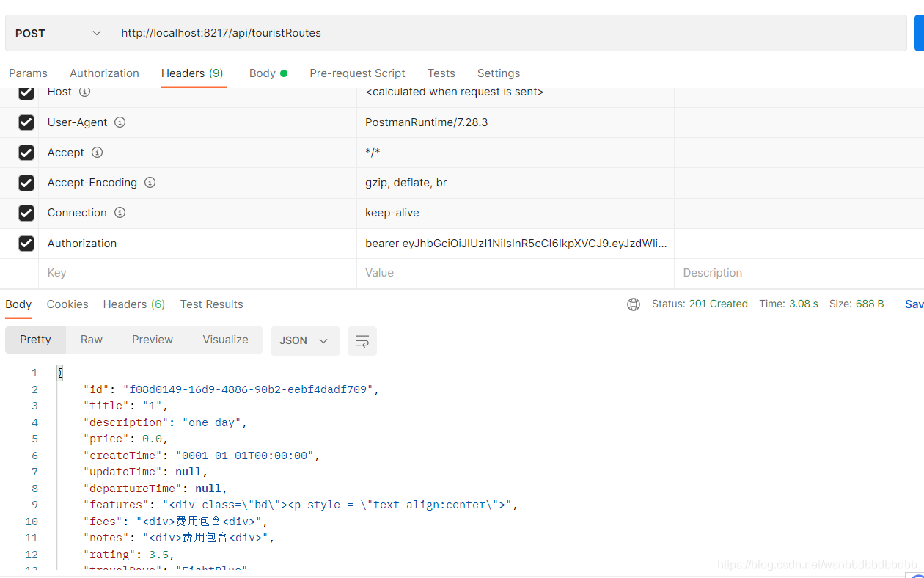924x578 pixels.
Task: Click the PostmanRuntime/7.28.3 value
Action: coord(426,122)
